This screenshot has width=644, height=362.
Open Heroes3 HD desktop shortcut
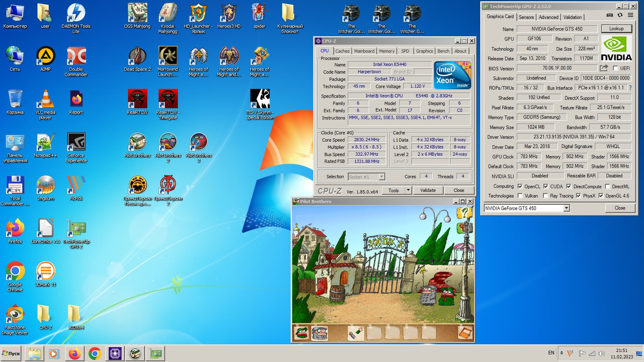tap(229, 16)
